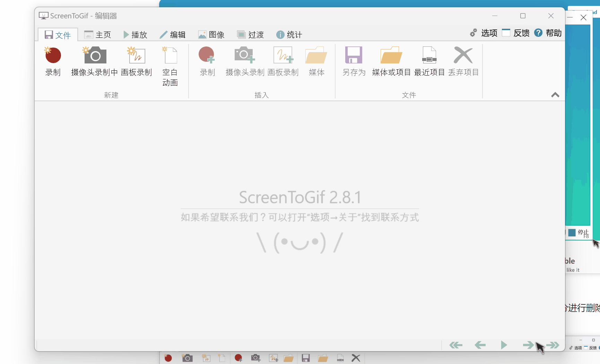Start a new screen recording with 录制 in 新建
The height and width of the screenshot is (364, 600).
tap(53, 61)
